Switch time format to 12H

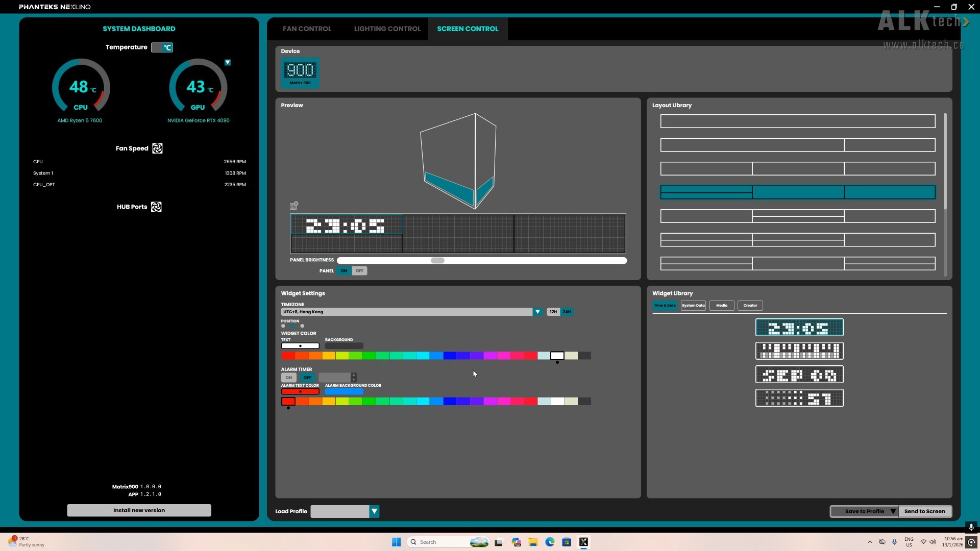point(553,311)
